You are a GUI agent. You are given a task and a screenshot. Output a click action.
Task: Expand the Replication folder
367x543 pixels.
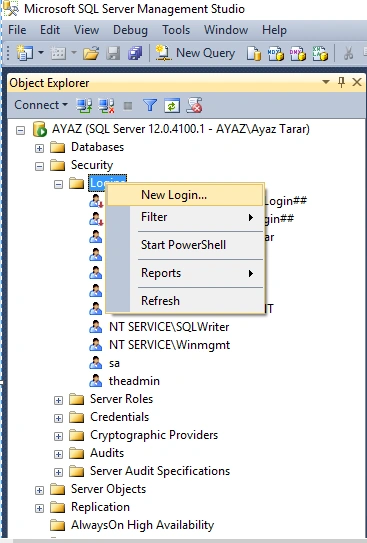click(x=39, y=508)
